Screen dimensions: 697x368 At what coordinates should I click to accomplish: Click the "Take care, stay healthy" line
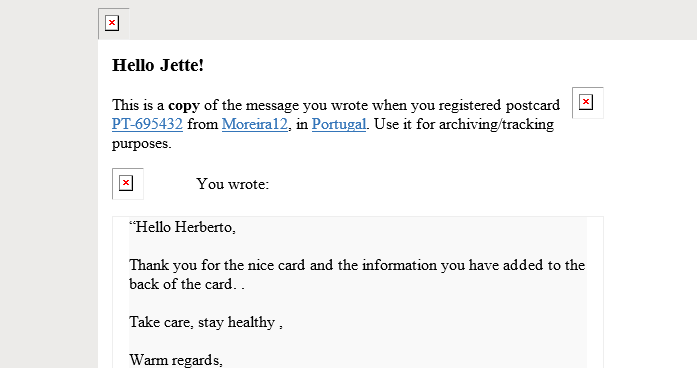(206, 322)
